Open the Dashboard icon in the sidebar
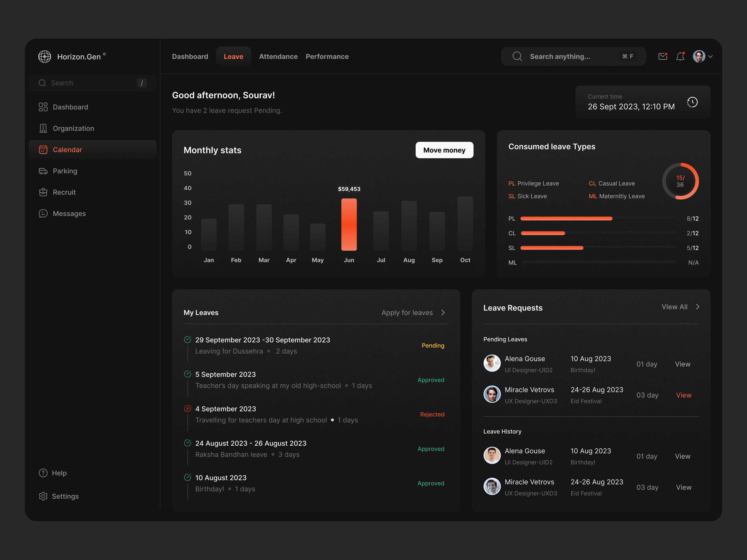 click(x=43, y=107)
